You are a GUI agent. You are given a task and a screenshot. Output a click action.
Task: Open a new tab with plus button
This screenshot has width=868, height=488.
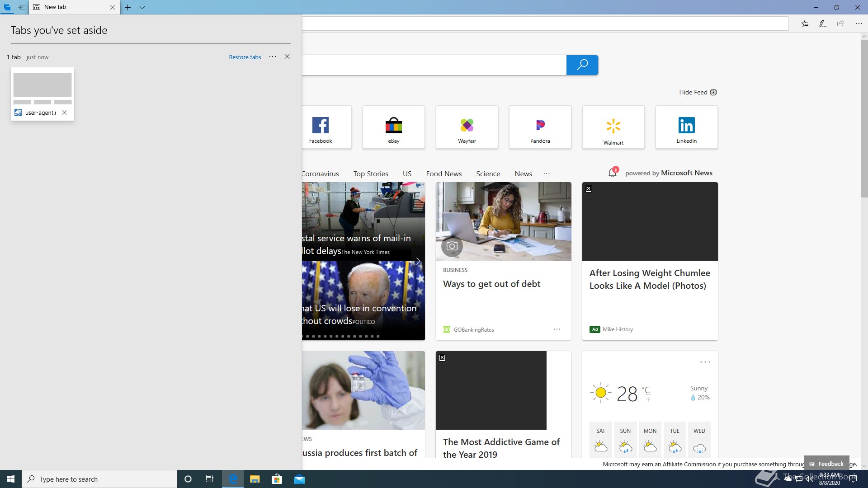pyautogui.click(x=128, y=7)
